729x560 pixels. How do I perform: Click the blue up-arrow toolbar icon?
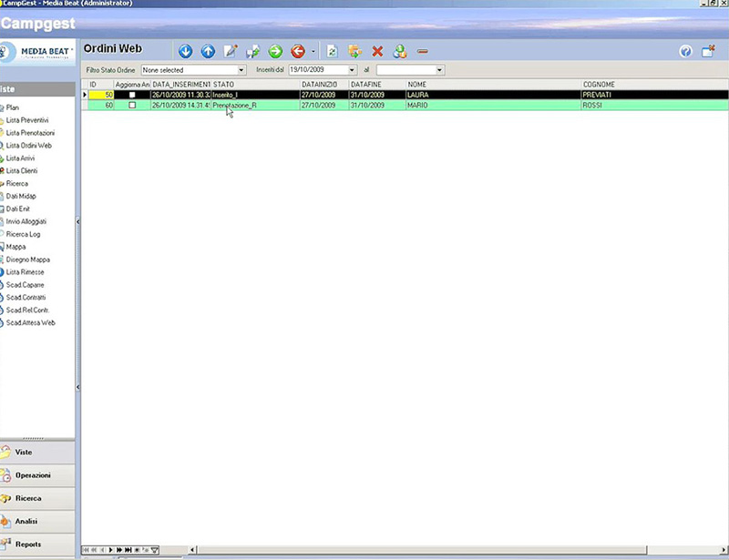[x=208, y=51]
